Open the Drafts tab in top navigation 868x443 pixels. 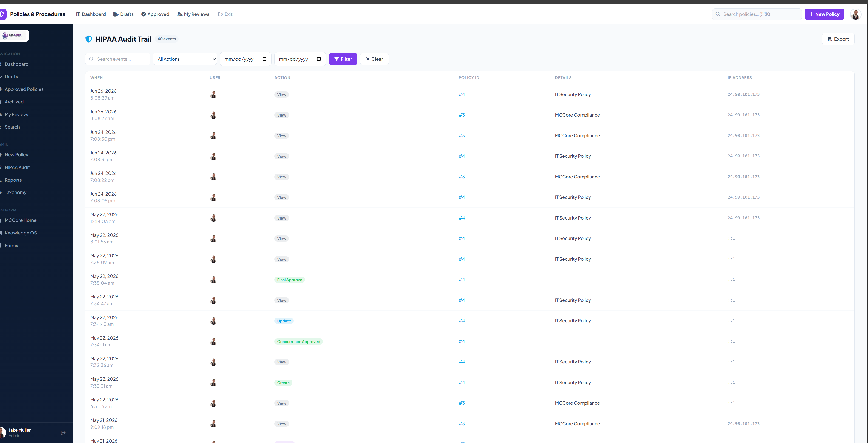(x=123, y=14)
